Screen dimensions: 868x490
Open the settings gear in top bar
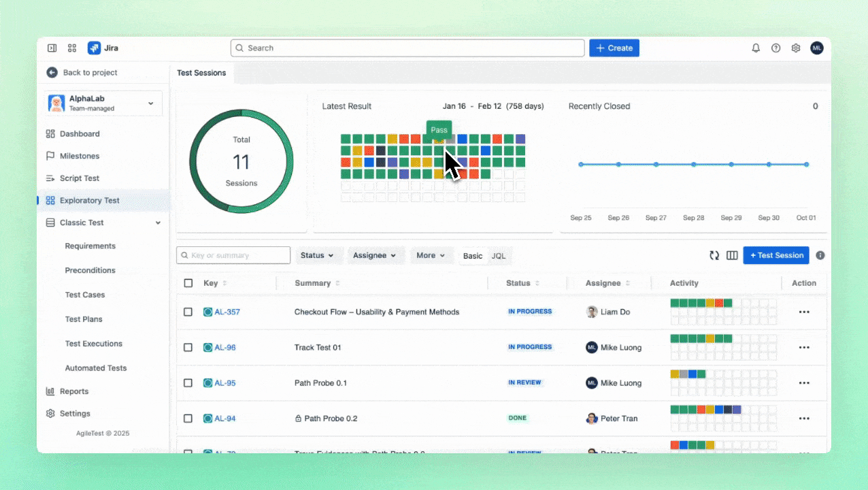click(795, 48)
